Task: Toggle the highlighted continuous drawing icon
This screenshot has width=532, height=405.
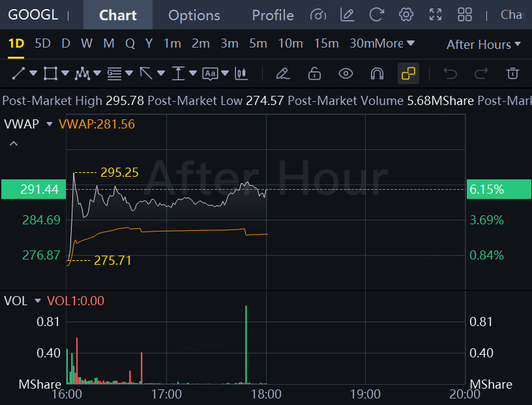Action: coord(408,73)
